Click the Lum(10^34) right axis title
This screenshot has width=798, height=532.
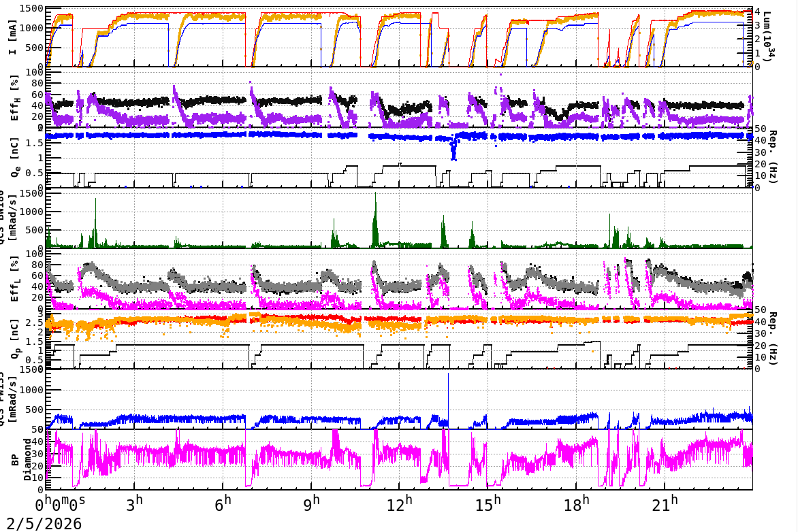(x=769, y=36)
